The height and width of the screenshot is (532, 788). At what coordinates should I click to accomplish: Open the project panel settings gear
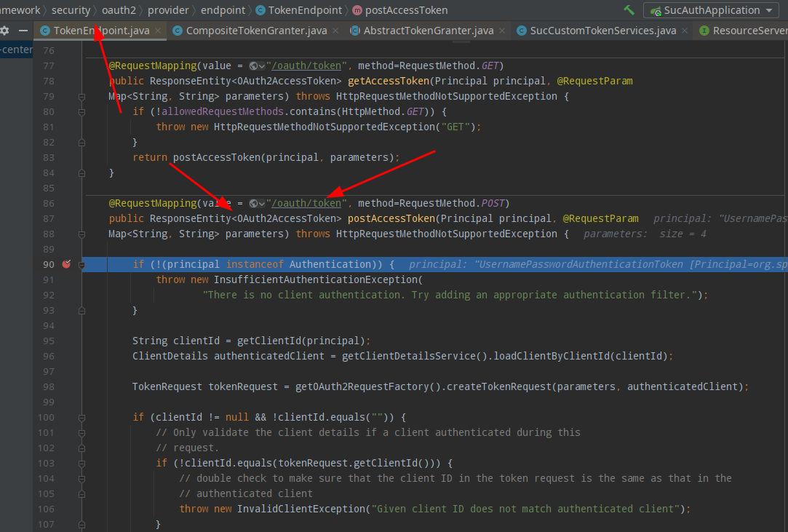coord(4,31)
